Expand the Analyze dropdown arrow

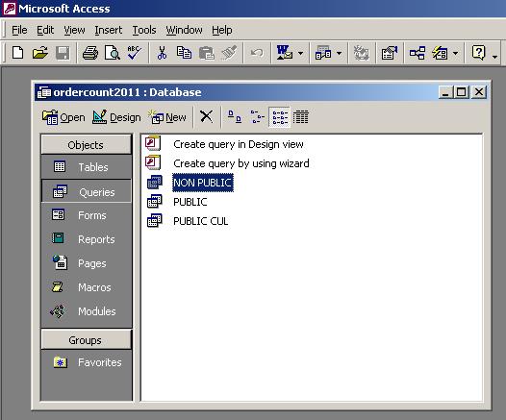point(340,53)
